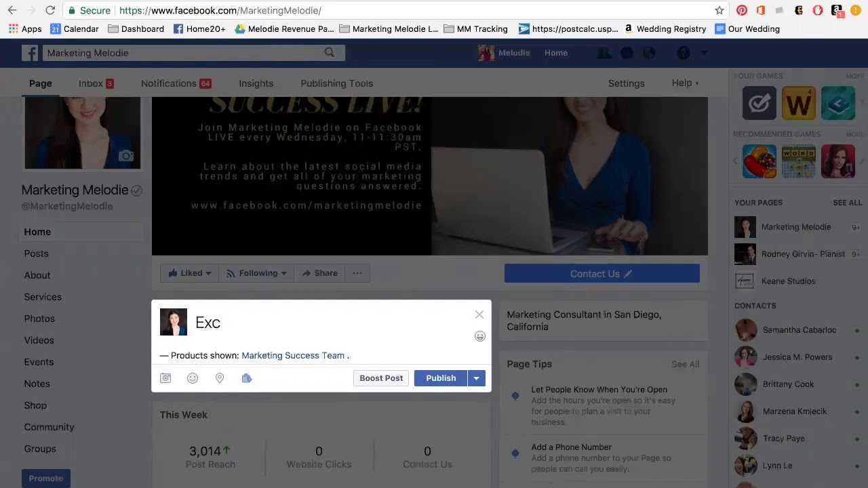
Task: Add a location check-in pin
Action: (220, 378)
